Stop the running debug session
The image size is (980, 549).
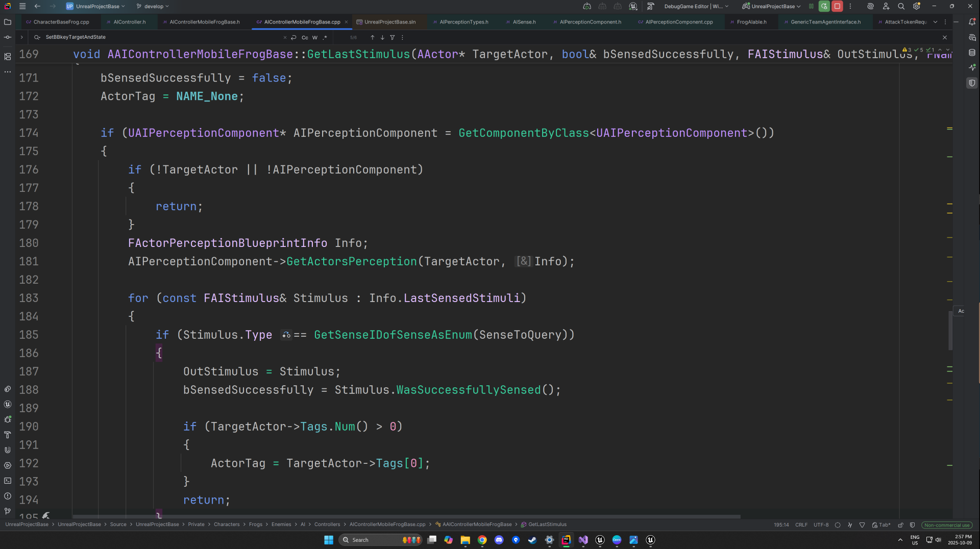837,7
